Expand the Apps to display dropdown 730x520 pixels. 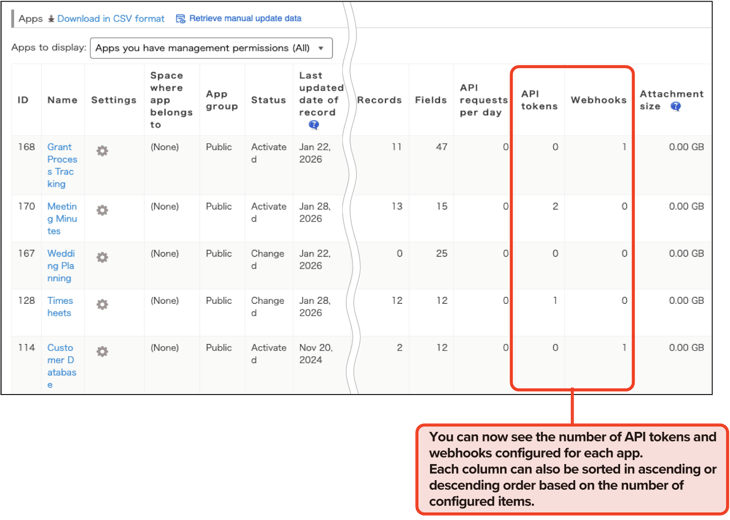(211, 48)
